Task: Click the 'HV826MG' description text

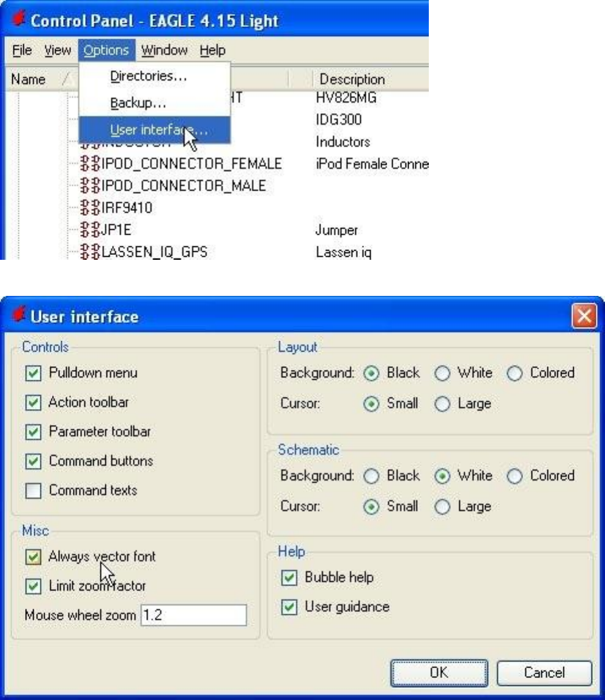Action: 346,98
